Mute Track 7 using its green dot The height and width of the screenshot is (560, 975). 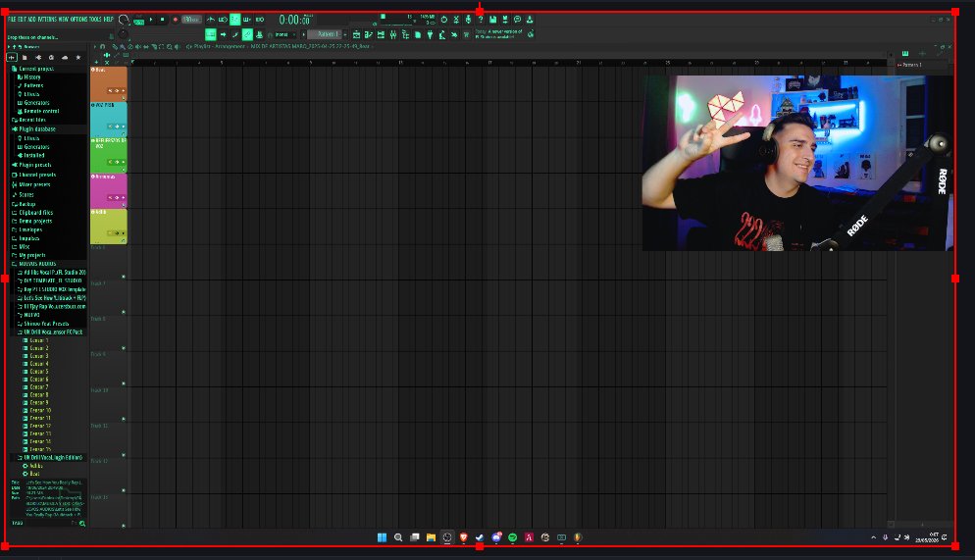(x=124, y=312)
